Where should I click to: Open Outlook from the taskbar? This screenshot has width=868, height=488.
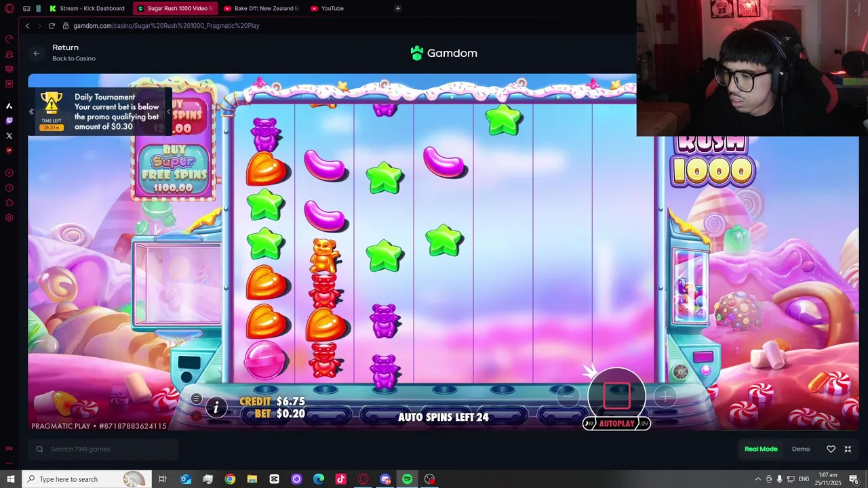pos(186,479)
